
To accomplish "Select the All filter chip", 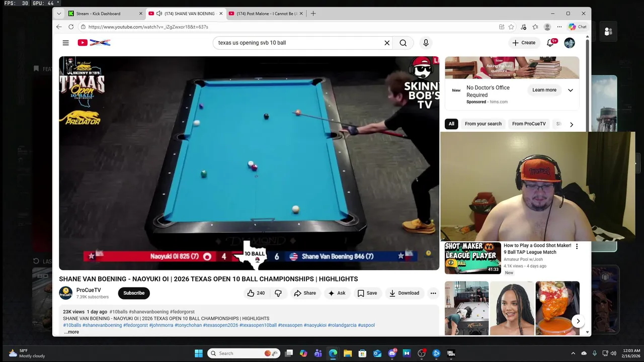I will (x=451, y=124).
